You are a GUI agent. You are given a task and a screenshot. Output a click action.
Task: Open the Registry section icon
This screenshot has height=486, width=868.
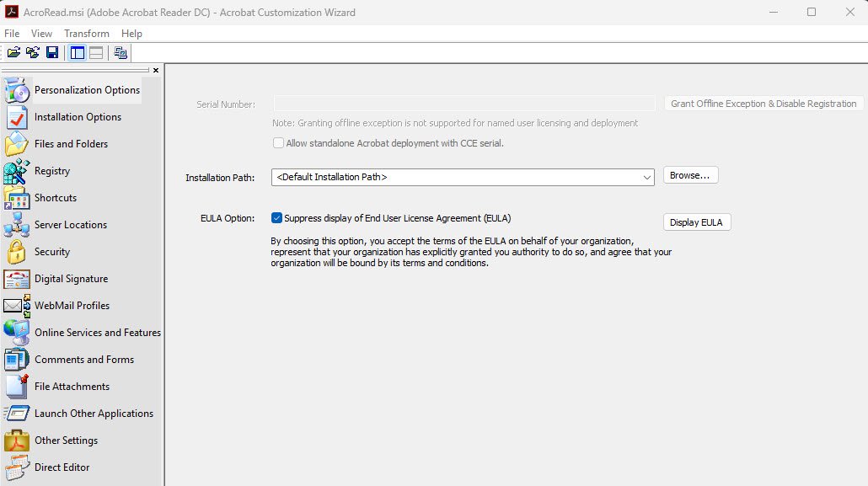coord(17,171)
